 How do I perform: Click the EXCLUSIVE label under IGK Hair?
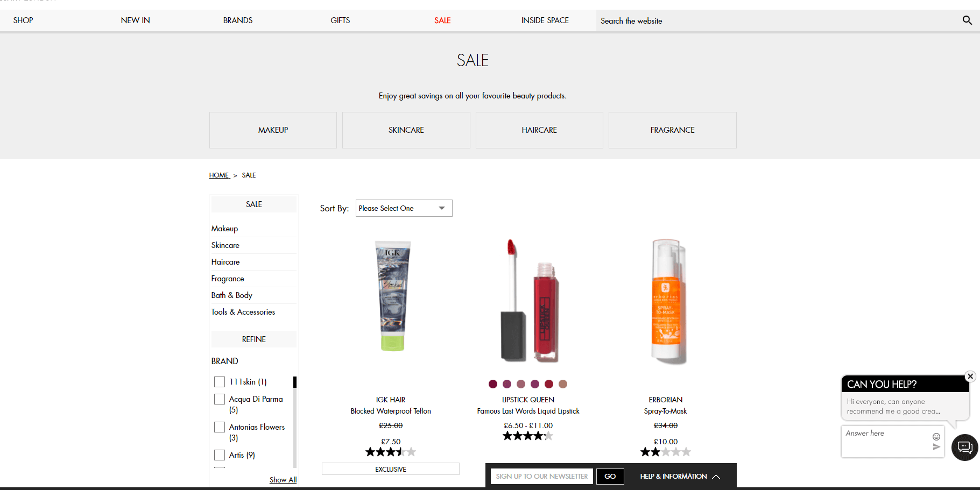pyautogui.click(x=391, y=469)
